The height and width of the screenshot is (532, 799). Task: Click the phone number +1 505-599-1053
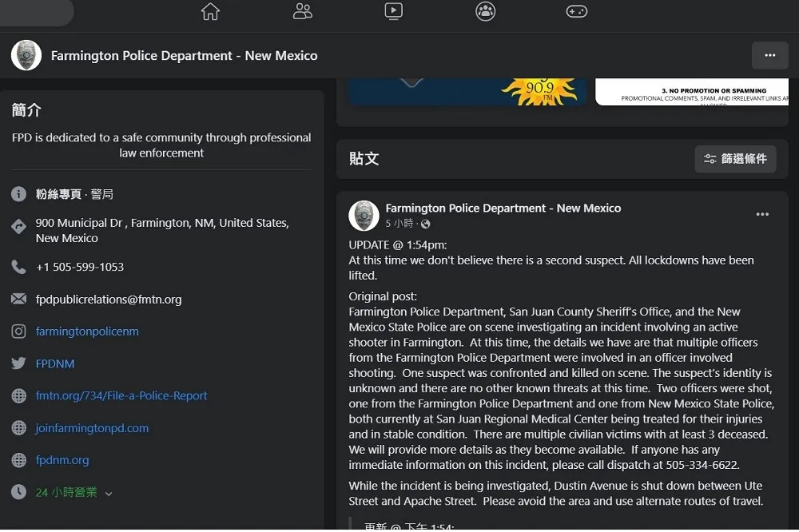(80, 267)
